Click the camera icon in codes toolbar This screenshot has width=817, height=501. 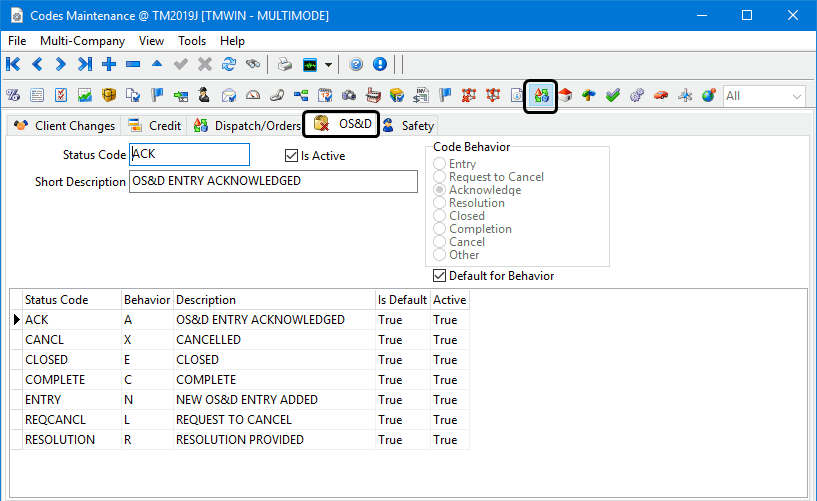click(x=349, y=96)
